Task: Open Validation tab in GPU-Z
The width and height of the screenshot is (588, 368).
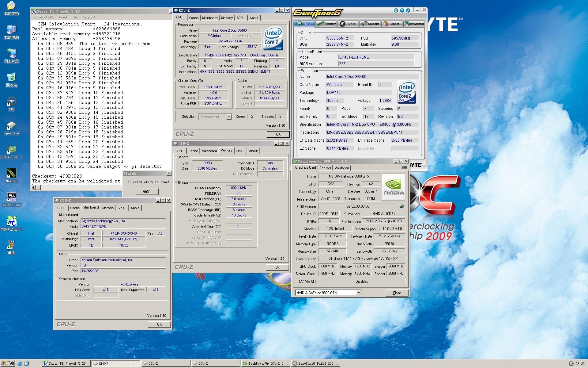Action: pos(341,168)
